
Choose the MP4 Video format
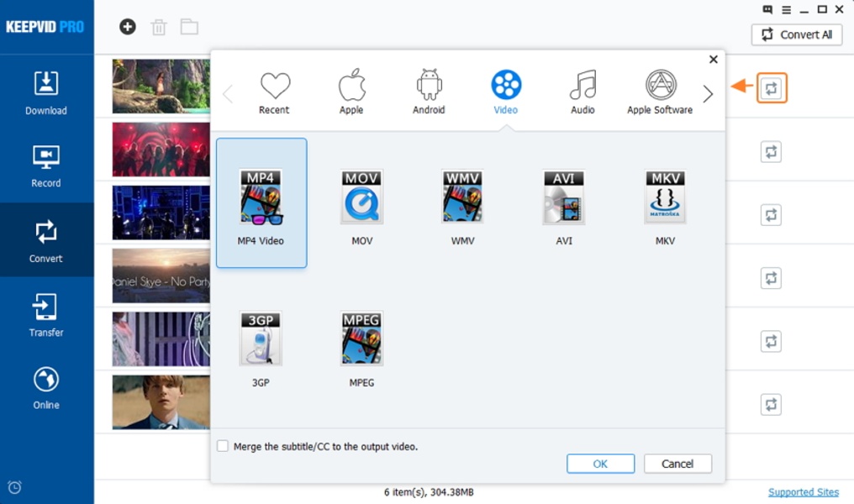click(261, 202)
